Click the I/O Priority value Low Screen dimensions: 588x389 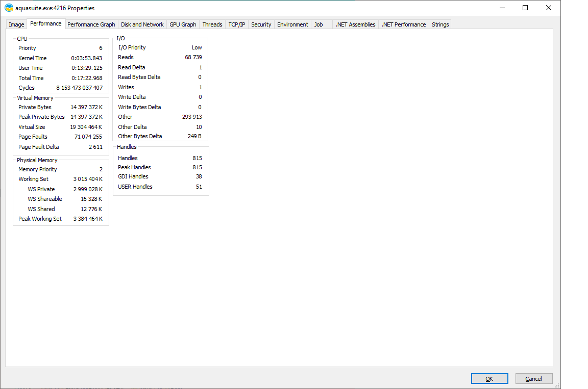tap(197, 47)
